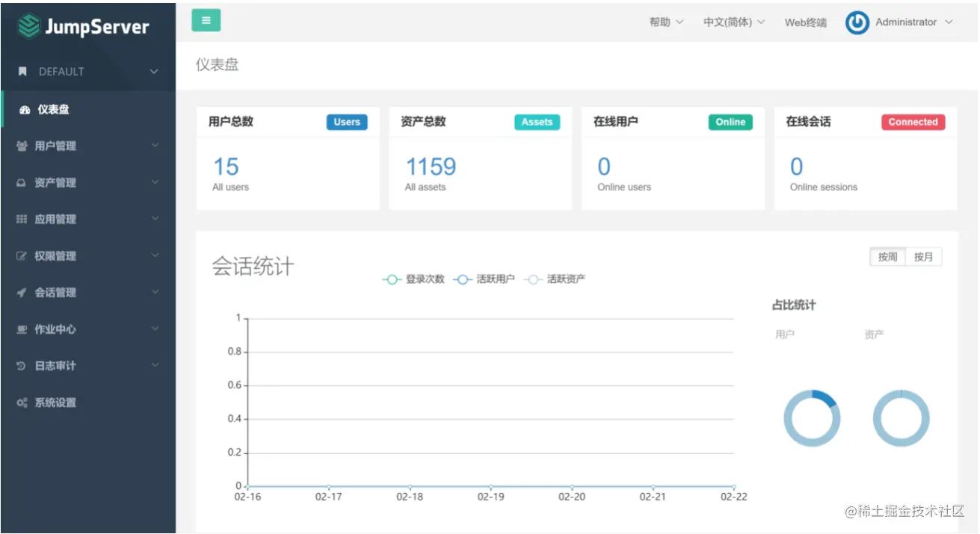Click the inbox icon for 资产管理
Viewport: 980px width, 534px height.
coord(22,183)
